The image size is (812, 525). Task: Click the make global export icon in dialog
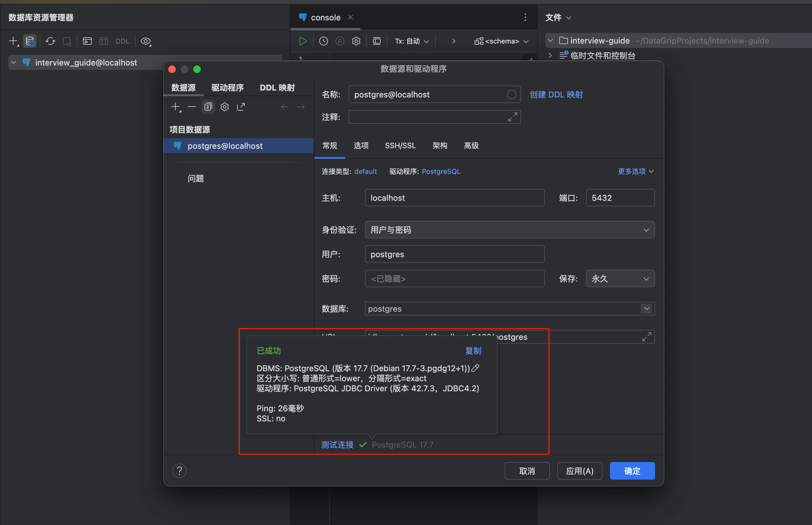tap(241, 107)
